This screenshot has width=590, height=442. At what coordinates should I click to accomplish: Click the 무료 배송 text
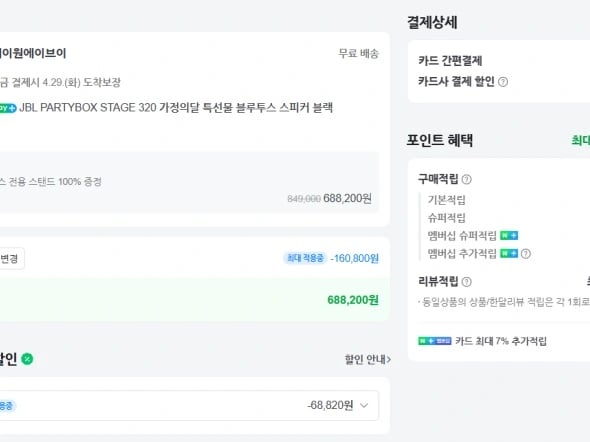pyautogui.click(x=358, y=53)
